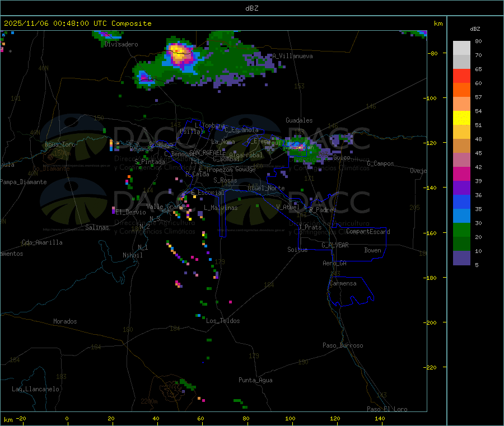The height and width of the screenshot is (426, 504).
Task: Click the Punta_Agua location label
Action: coord(255,380)
